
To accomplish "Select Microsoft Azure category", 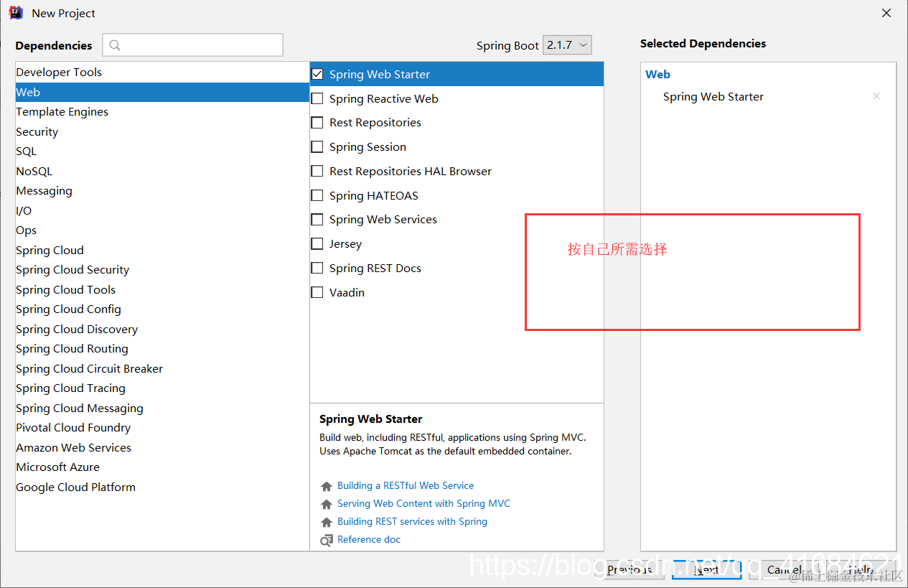I will pos(162,467).
